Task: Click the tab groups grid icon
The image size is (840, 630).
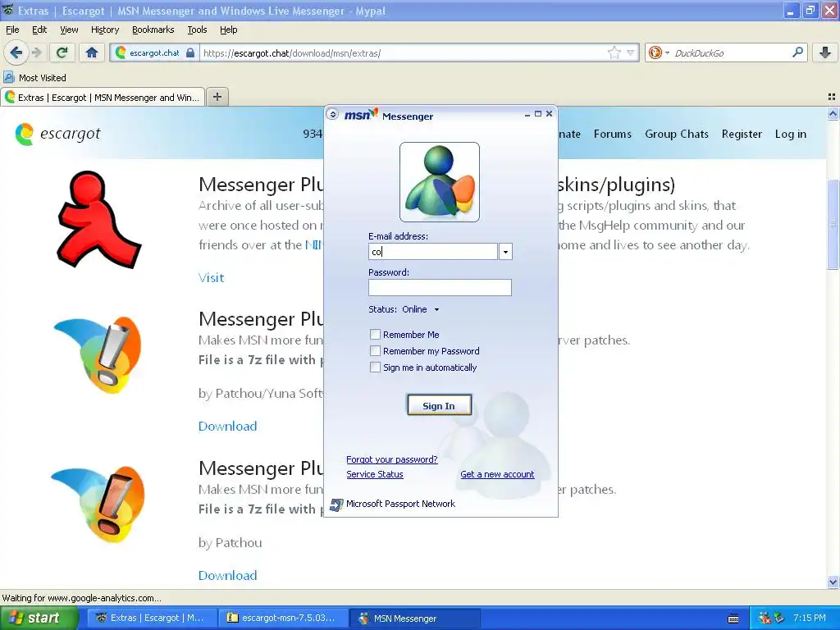Action: point(832,97)
